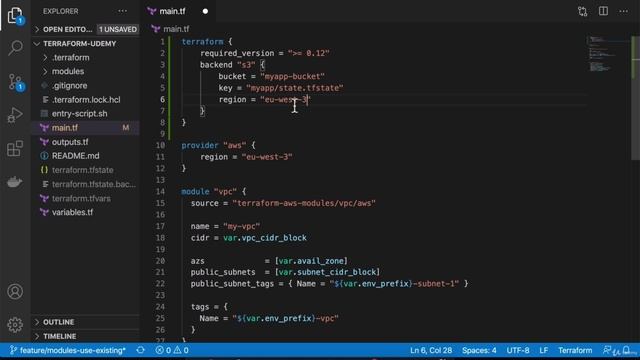The height and width of the screenshot is (360, 640).
Task: Click "my-vpc" string on line 17
Action: click(x=242, y=226)
